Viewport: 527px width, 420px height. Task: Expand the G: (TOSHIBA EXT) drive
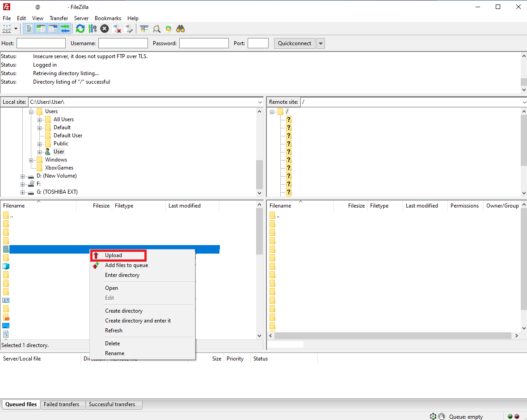(x=22, y=193)
